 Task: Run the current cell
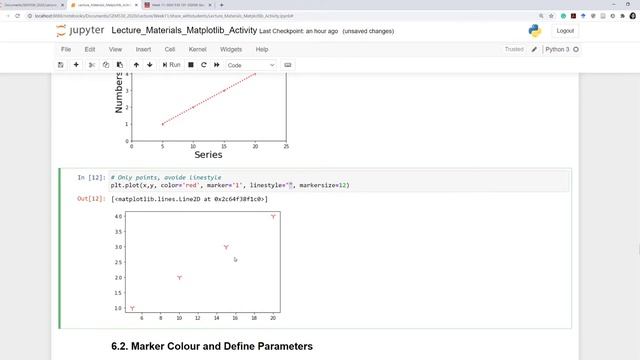click(171, 65)
